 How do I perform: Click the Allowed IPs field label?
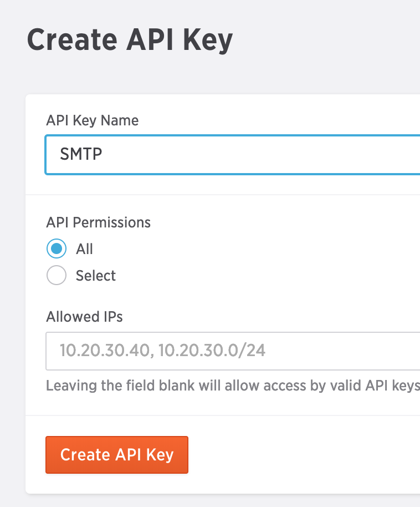coord(84,317)
